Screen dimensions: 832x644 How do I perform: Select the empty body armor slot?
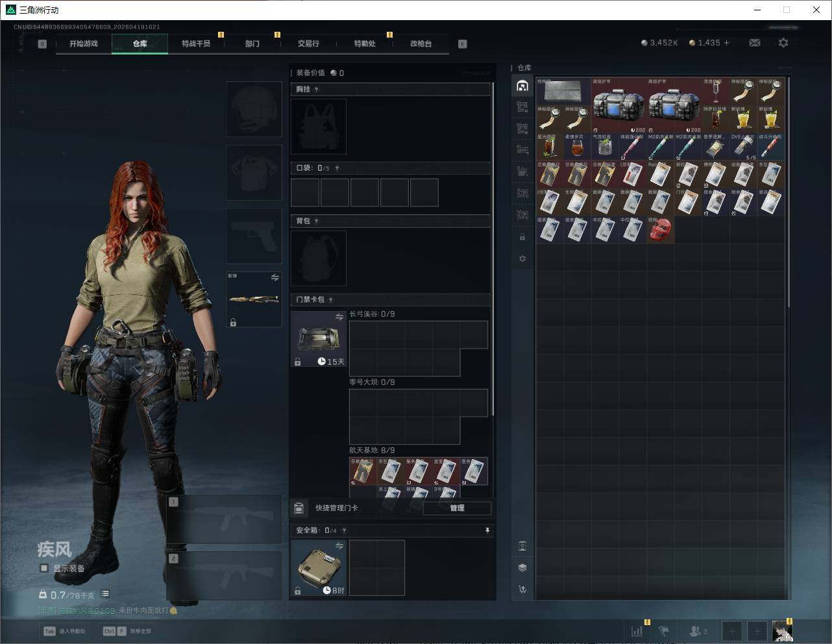pyautogui.click(x=254, y=173)
